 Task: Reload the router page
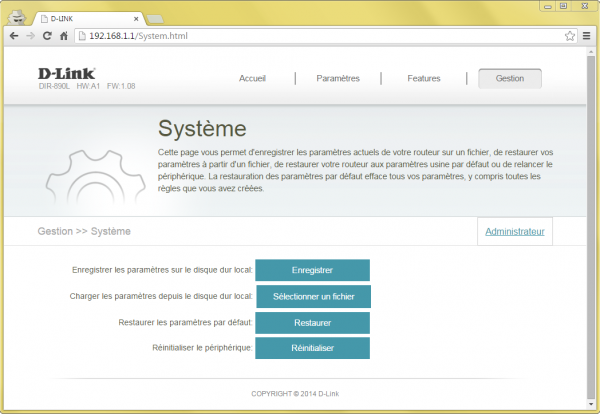click(47, 36)
